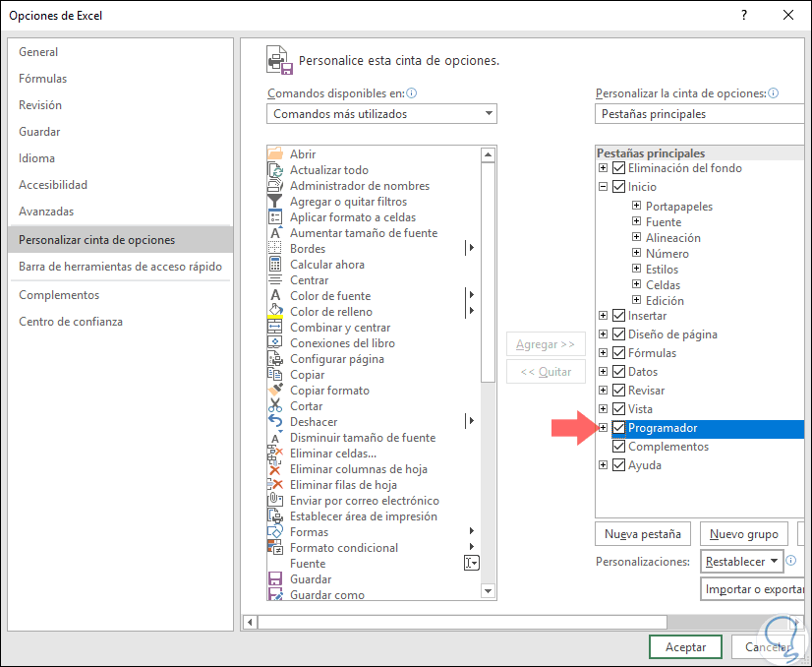Click the Copiar icon in commands list
This screenshot has height=667, width=812.
(x=275, y=374)
